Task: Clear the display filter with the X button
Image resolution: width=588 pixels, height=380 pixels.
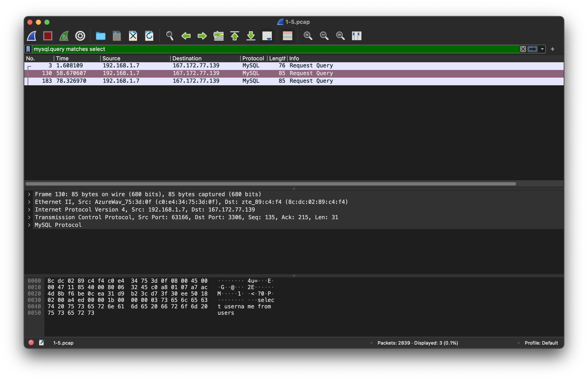Action: click(x=523, y=49)
